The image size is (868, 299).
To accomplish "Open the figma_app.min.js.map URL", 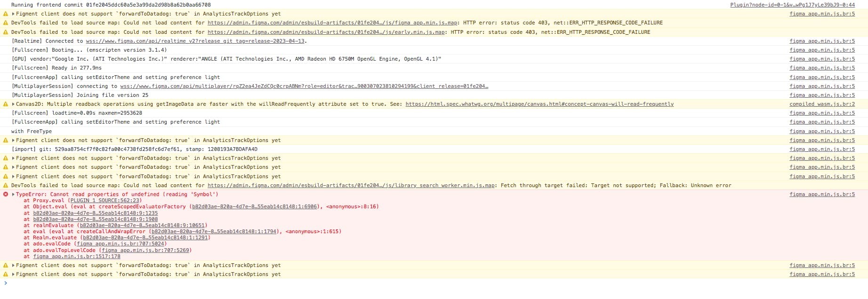I will coord(332,23).
